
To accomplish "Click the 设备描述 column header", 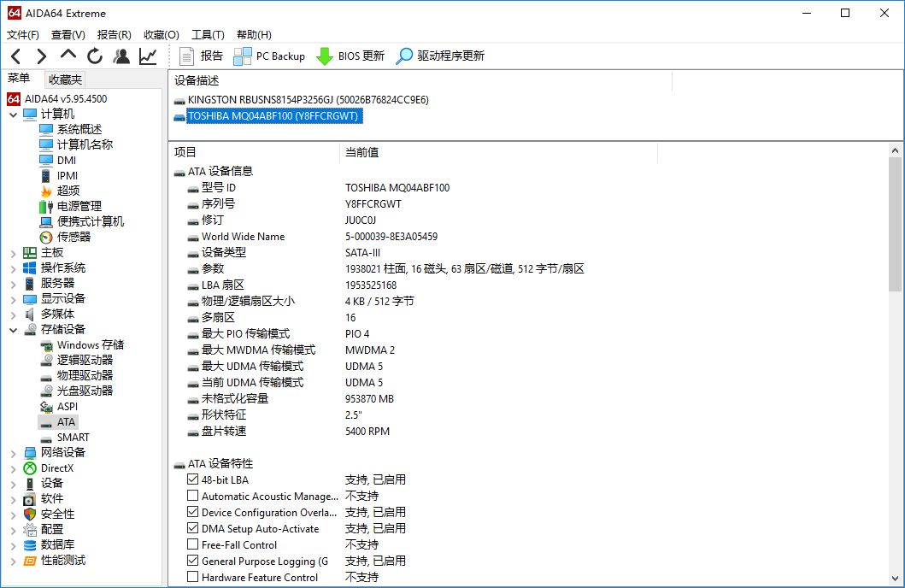I will (420, 81).
